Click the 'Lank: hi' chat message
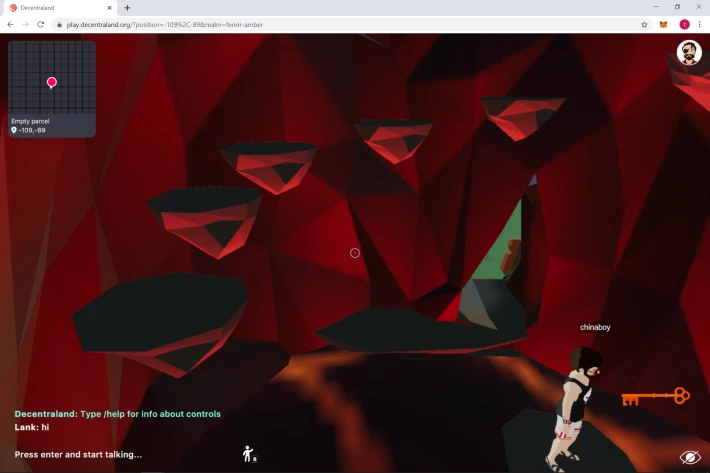This screenshot has height=473, width=710. [32, 427]
